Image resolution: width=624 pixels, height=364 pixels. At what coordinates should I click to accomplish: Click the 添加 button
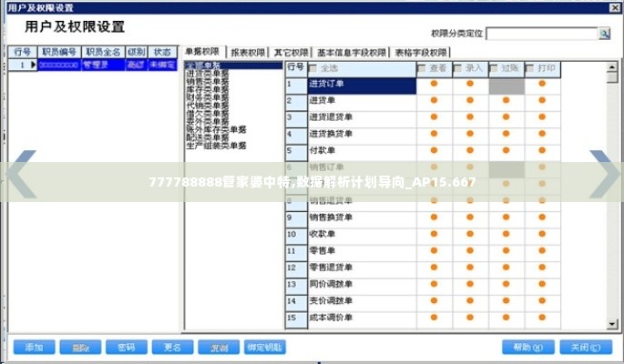(34, 347)
